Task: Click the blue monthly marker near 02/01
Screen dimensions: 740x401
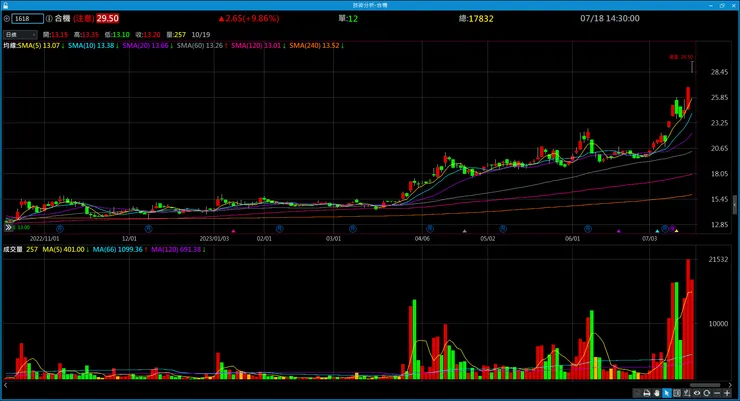Action: tap(279, 229)
